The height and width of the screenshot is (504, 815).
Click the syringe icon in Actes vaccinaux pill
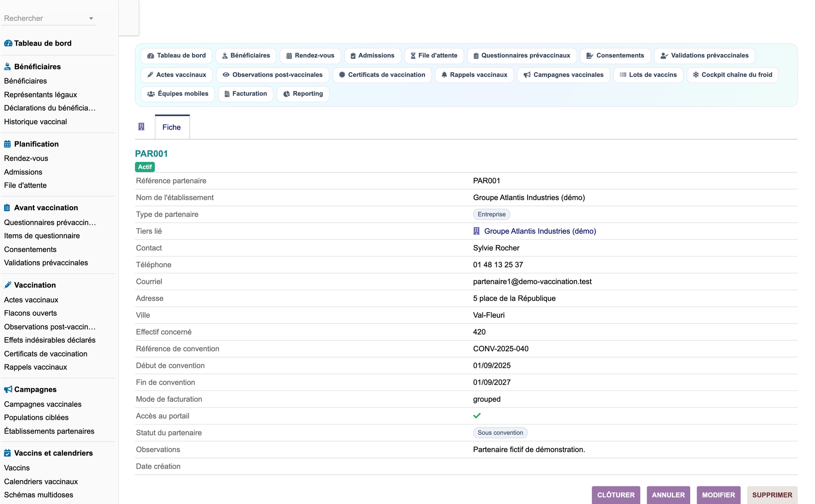(x=150, y=75)
